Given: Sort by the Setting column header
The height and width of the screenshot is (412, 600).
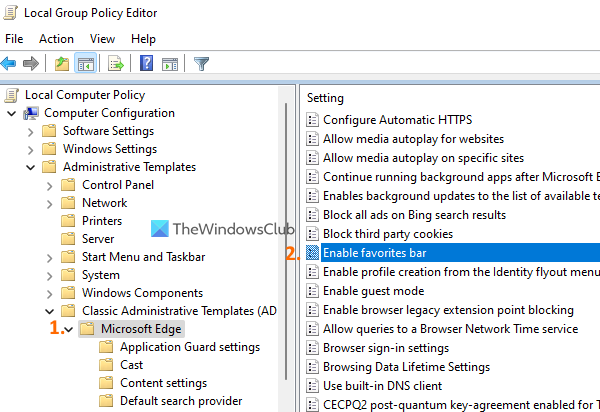Looking at the screenshot, I should [x=325, y=98].
